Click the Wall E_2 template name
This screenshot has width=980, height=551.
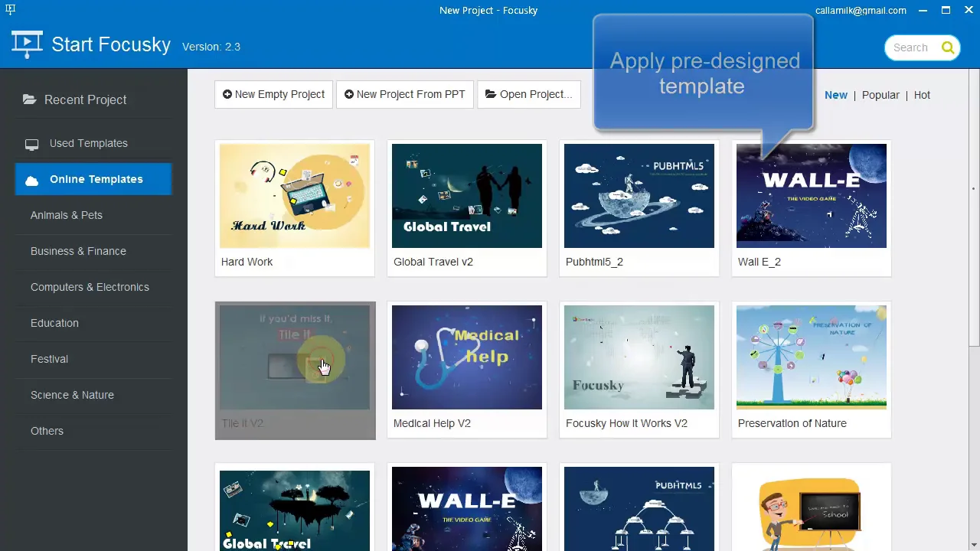tap(759, 262)
